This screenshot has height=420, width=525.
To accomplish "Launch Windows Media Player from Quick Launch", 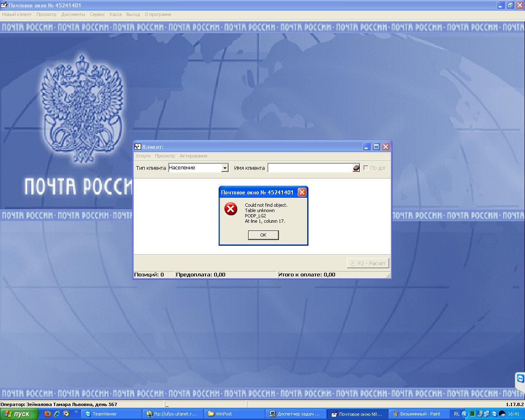I will pyautogui.click(x=66, y=414).
